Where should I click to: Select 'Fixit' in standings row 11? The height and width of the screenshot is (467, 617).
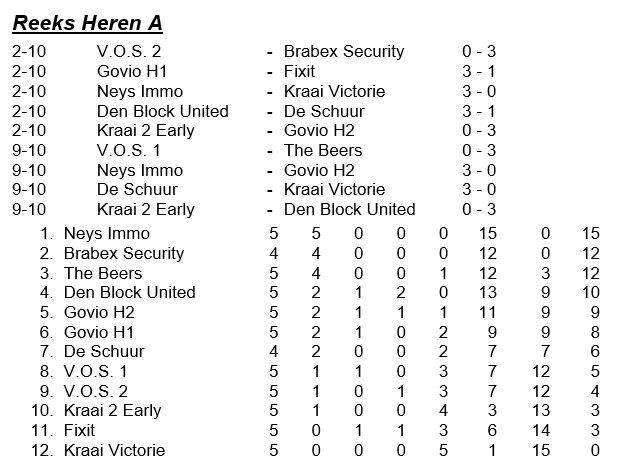79,430
